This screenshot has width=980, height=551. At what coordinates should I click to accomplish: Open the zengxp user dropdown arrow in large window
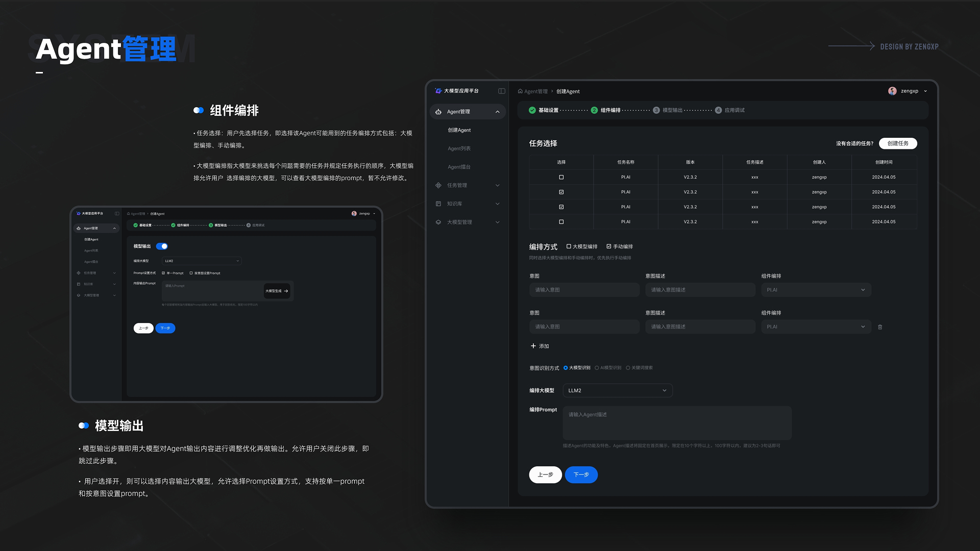pyautogui.click(x=925, y=91)
